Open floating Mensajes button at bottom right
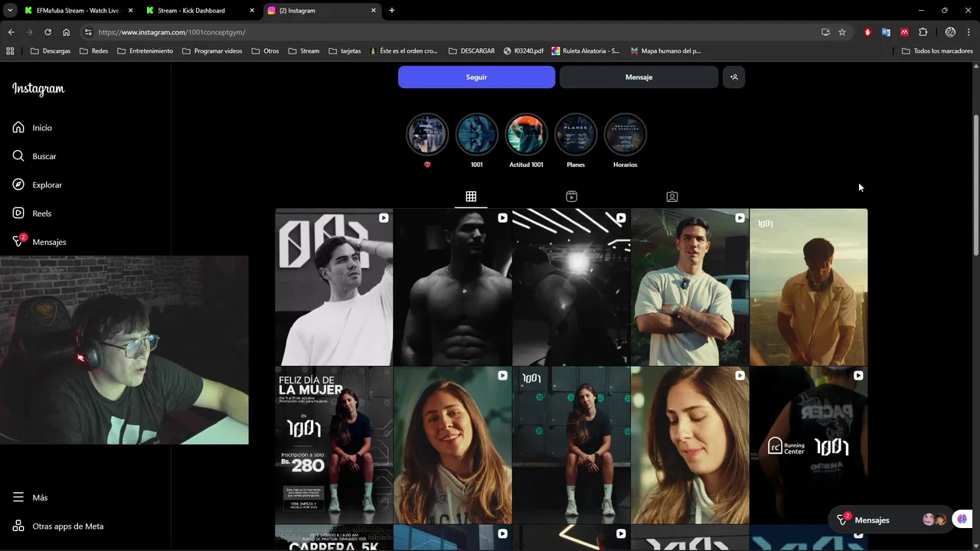The height and width of the screenshot is (551, 980). pyautogui.click(x=890, y=520)
